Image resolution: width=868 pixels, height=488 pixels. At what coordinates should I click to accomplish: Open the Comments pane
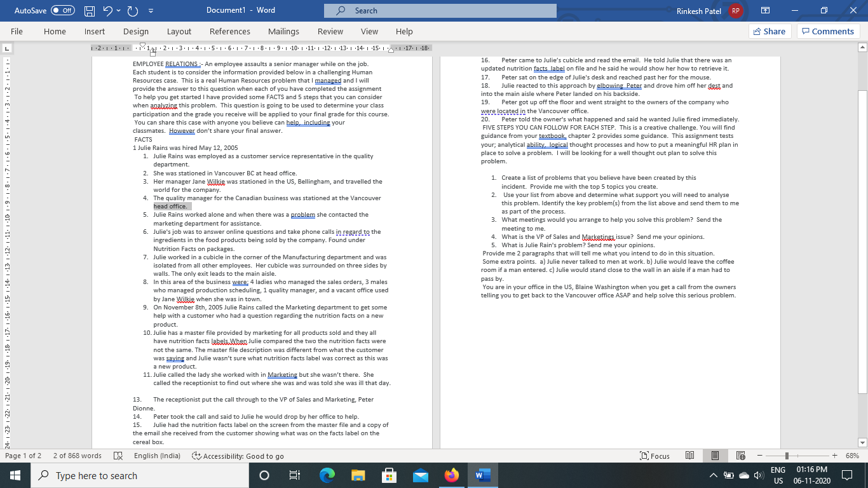[827, 31]
